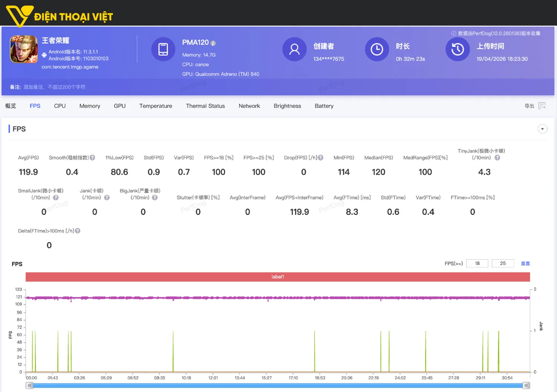The image size is (557, 392).
Task: Switch to the CPU tab
Action: coord(60,106)
